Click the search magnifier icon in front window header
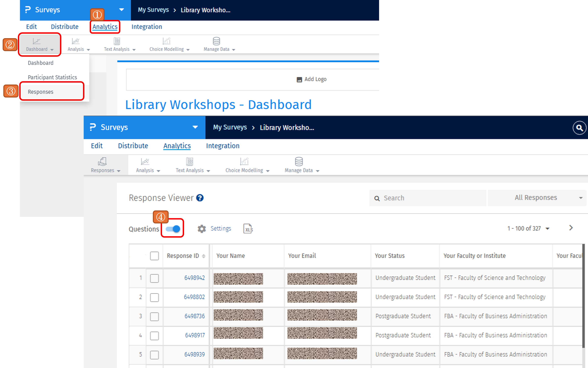The image size is (588, 368). point(579,128)
